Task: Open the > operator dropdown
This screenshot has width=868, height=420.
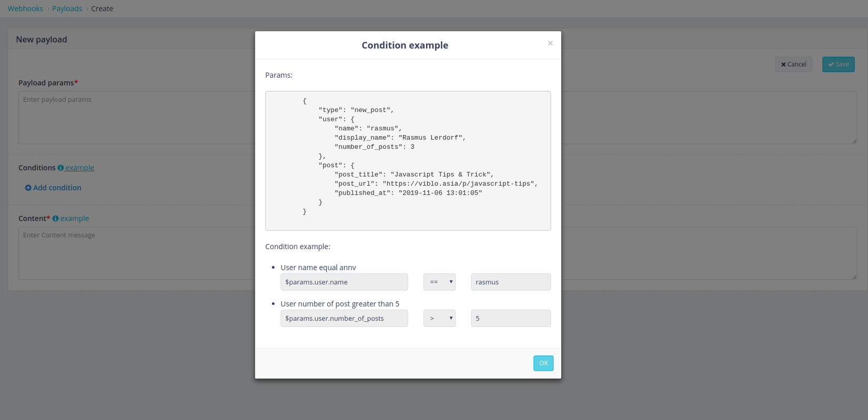Action: [x=439, y=319]
